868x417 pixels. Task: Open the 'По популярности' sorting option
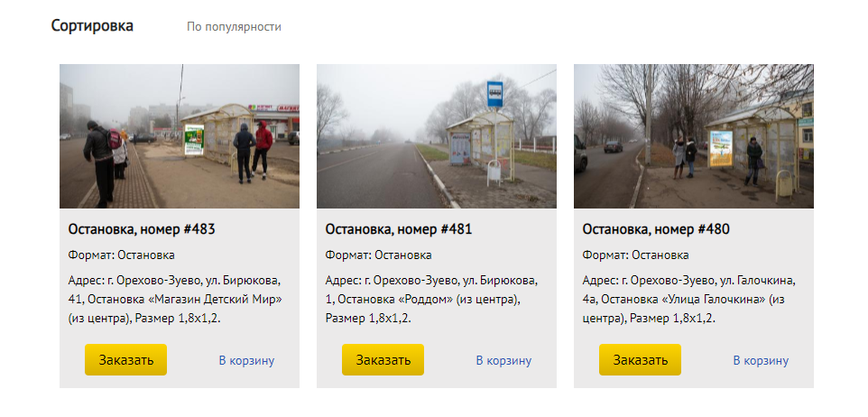pos(234,26)
